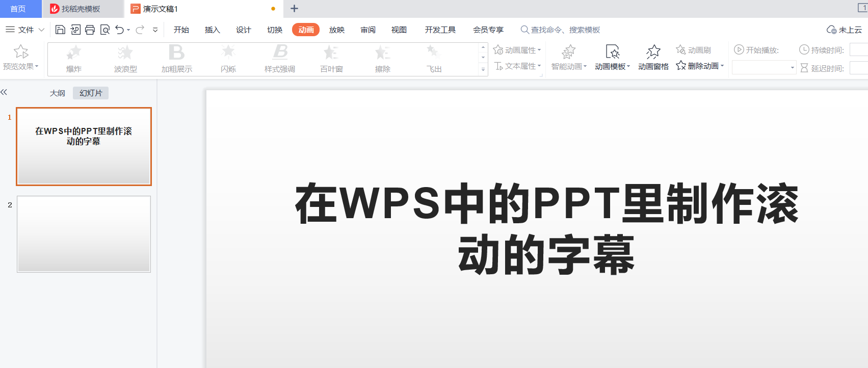Select the 擦除 animation effect
The image size is (868, 368).
click(x=383, y=59)
